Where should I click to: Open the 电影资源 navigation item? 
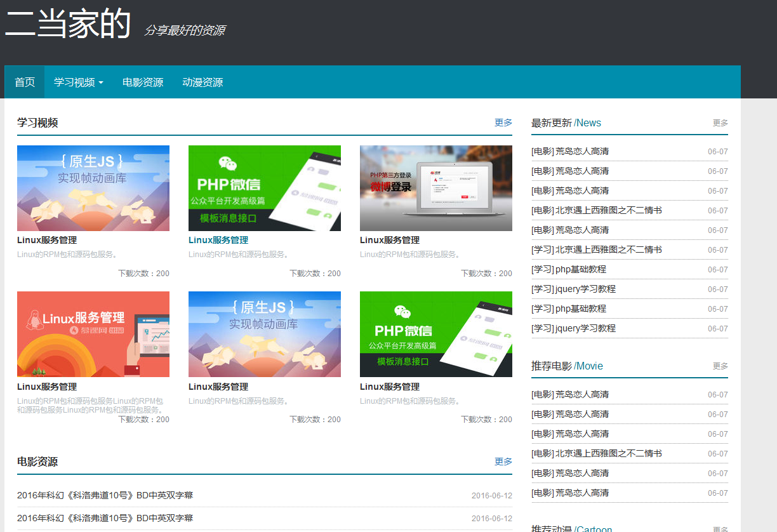coord(143,82)
